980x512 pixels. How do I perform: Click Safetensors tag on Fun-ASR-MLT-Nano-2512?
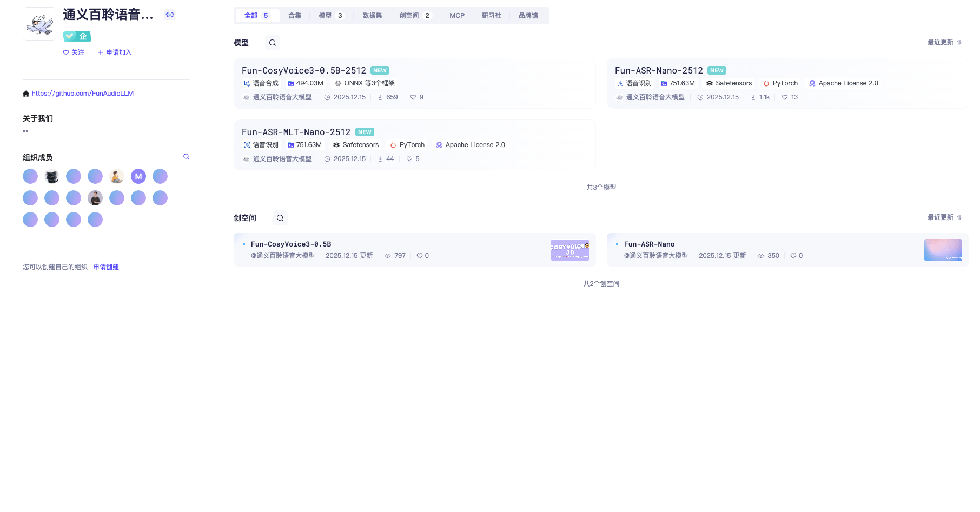[x=356, y=145]
